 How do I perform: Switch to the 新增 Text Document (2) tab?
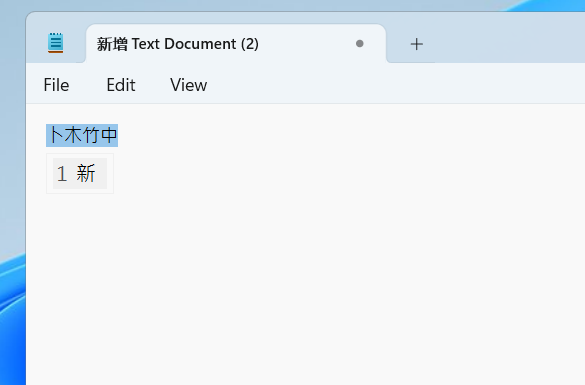point(178,44)
